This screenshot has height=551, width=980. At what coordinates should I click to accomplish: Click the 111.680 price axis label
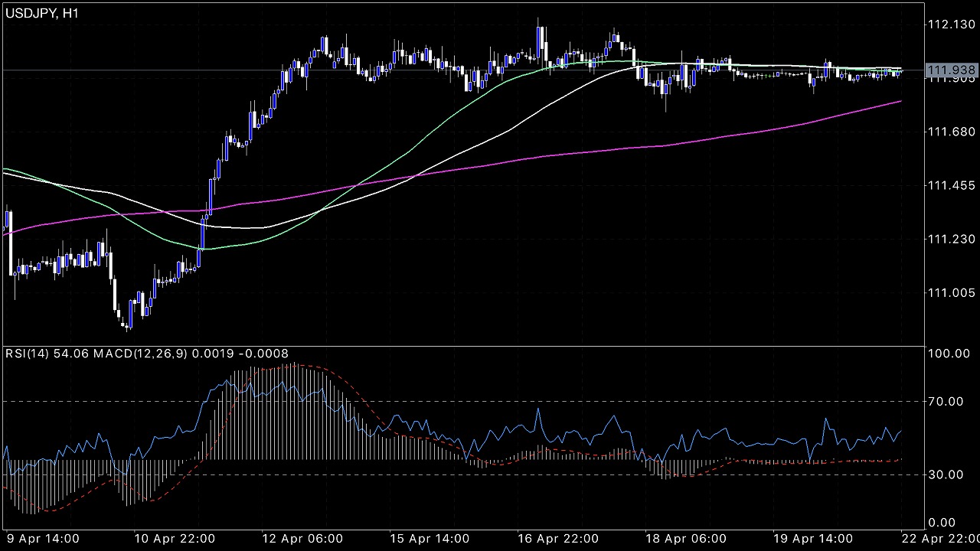coord(950,132)
